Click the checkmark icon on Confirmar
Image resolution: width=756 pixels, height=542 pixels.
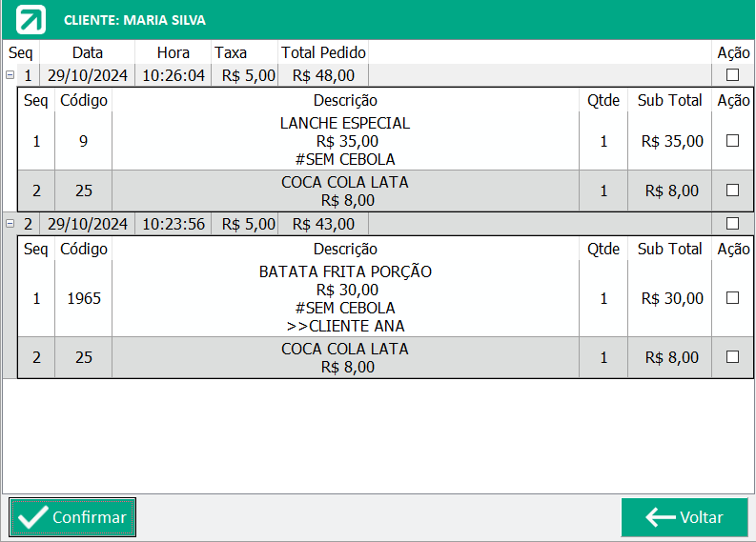32,517
